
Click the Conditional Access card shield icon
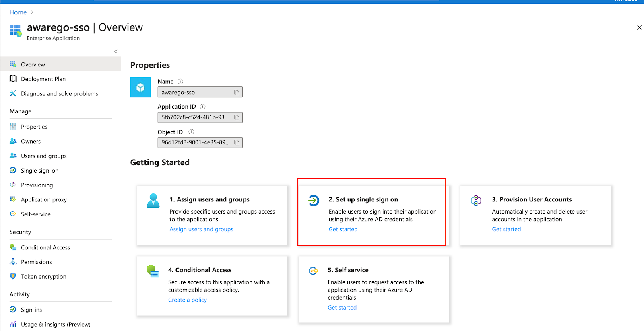(x=152, y=271)
